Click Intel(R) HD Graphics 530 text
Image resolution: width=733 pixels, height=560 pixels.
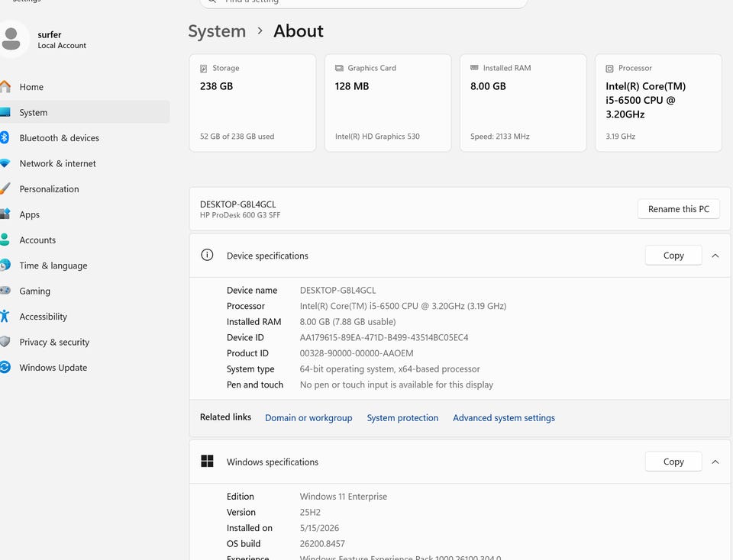(x=377, y=137)
